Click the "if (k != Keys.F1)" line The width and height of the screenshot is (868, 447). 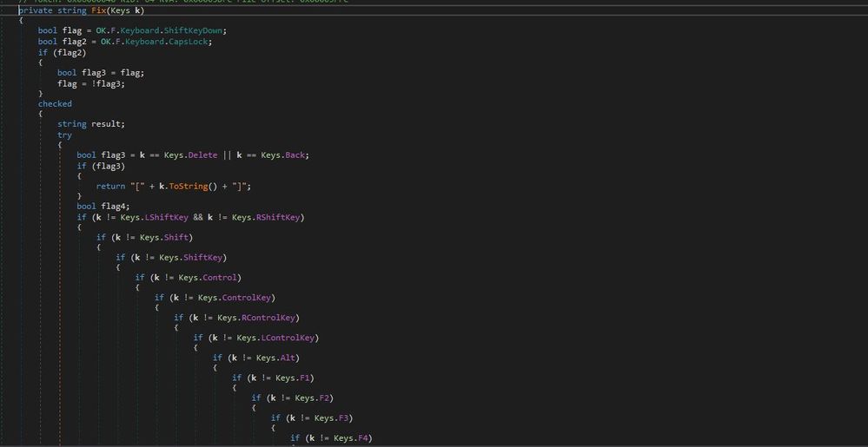click(274, 378)
